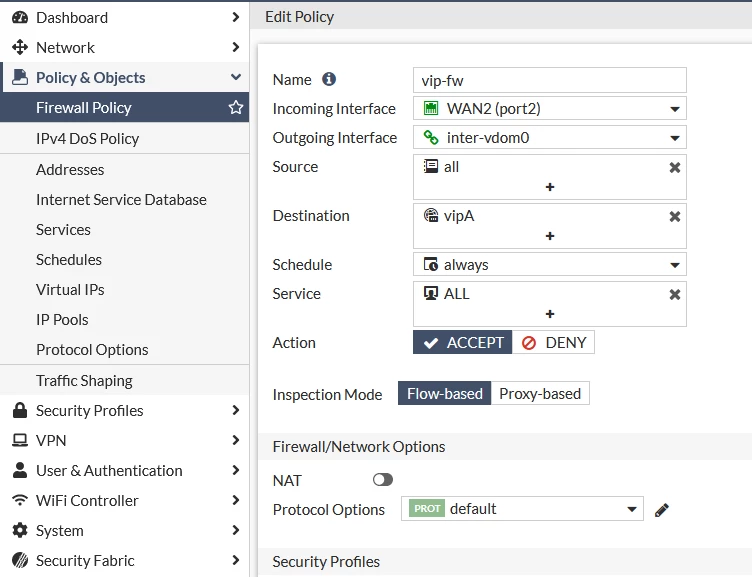Open Firewall Policy menu item

[x=124, y=107]
